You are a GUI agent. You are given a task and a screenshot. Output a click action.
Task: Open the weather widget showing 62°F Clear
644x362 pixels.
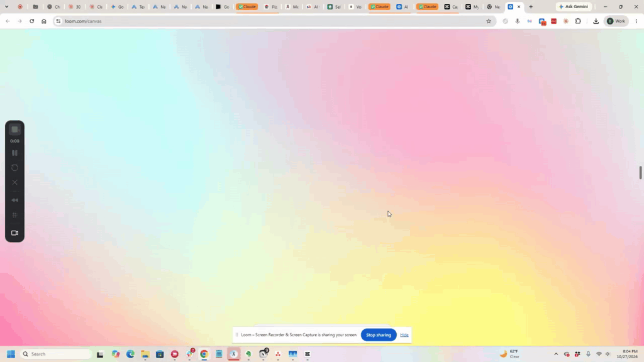coord(510,354)
